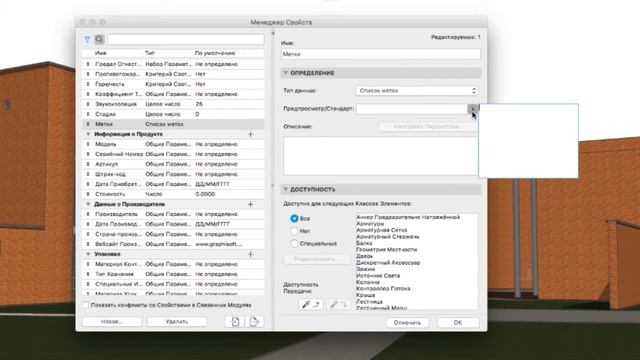The image size is (640, 360).
Task: Click the drag handle of the Стадии row
Action: point(88,114)
